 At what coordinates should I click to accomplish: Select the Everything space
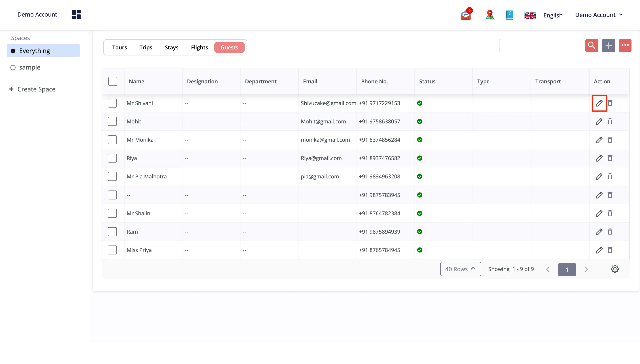coord(43,51)
